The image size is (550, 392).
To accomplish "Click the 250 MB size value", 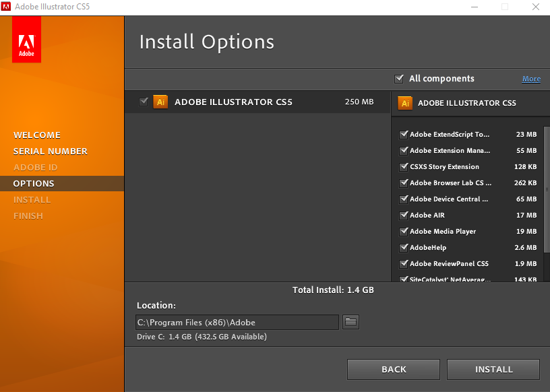I will point(359,102).
